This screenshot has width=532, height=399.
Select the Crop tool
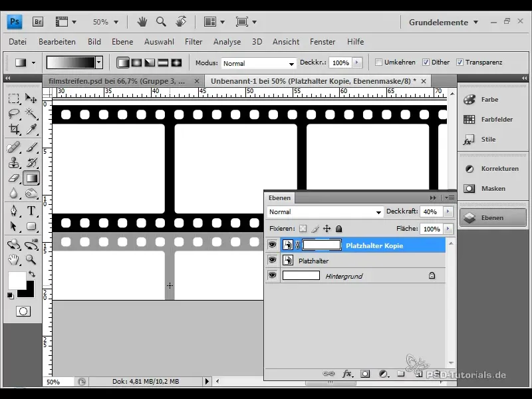(13, 128)
